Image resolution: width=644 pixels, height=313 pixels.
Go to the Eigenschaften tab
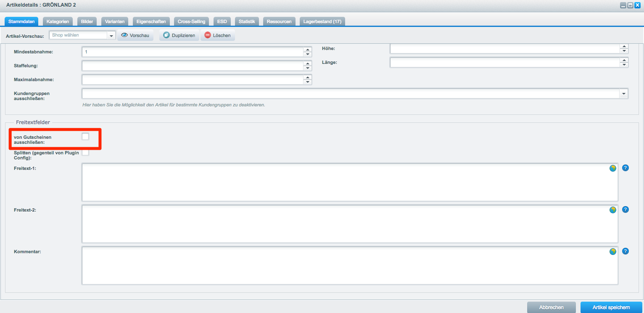tap(151, 21)
